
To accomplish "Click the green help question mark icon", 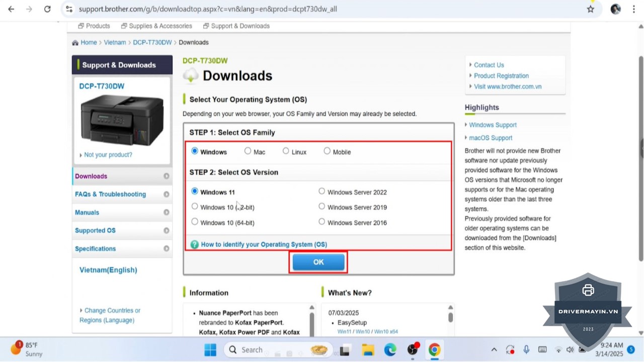I will coord(194,244).
